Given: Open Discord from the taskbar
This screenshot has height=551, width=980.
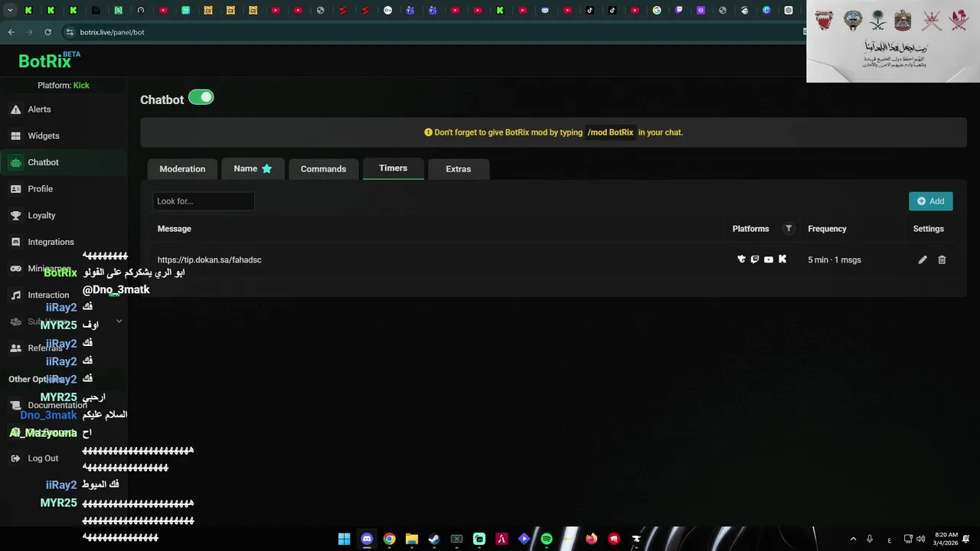Looking at the screenshot, I should click(x=367, y=540).
